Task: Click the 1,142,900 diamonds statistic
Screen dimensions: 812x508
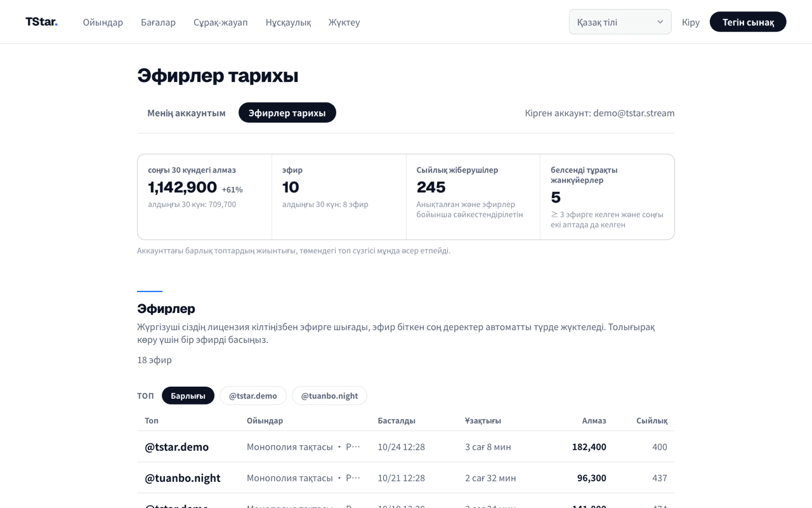Action: coord(182,187)
